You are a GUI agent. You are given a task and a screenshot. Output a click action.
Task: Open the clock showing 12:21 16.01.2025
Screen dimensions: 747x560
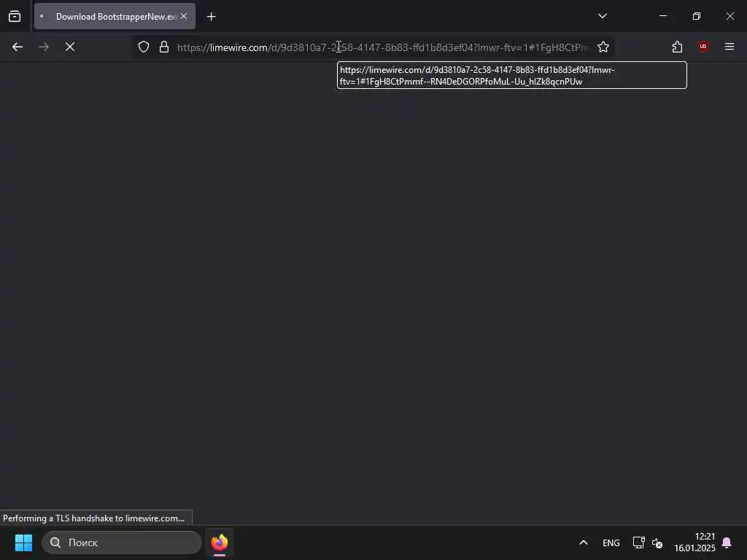(694, 542)
